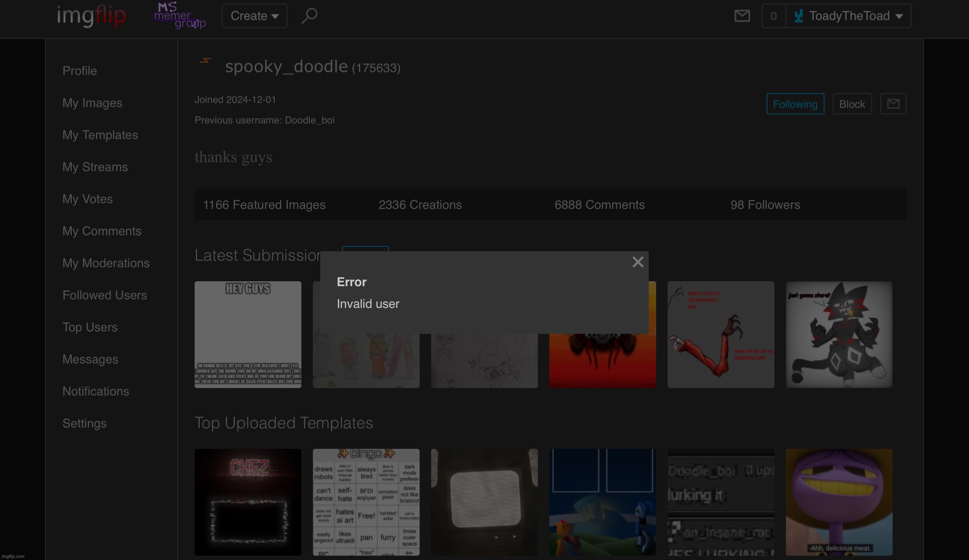Image resolution: width=969 pixels, height=560 pixels.
Task: Click the notification count badge showing 0
Action: 774,16
